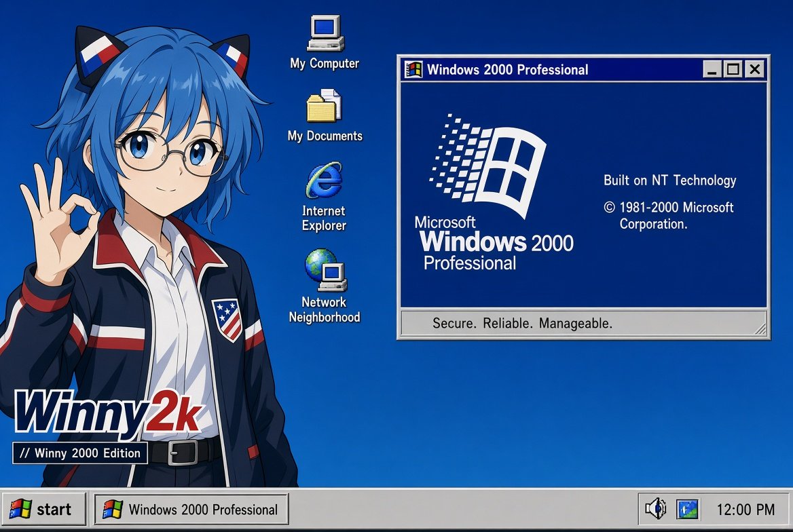Select the Windows 2000 Professional taskbar button
This screenshot has width=793, height=532.
point(191,509)
